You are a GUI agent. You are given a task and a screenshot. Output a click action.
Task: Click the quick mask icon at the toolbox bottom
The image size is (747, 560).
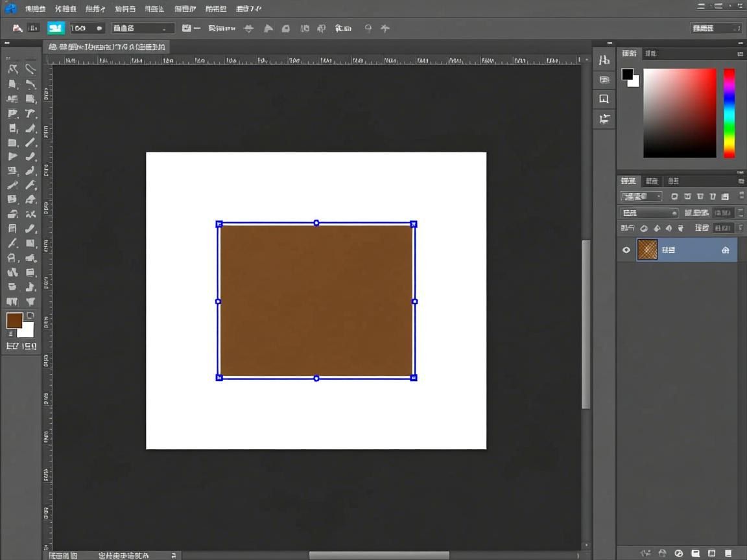pos(12,346)
